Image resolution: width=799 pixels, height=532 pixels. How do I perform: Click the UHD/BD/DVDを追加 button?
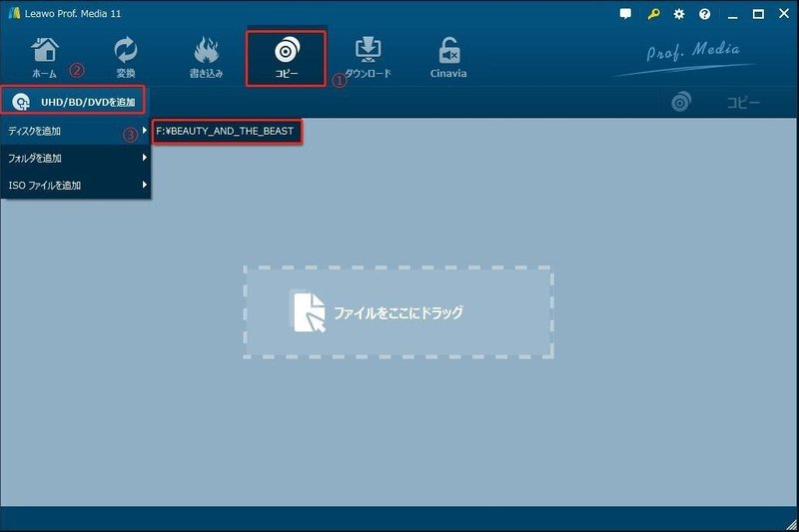pos(73,101)
